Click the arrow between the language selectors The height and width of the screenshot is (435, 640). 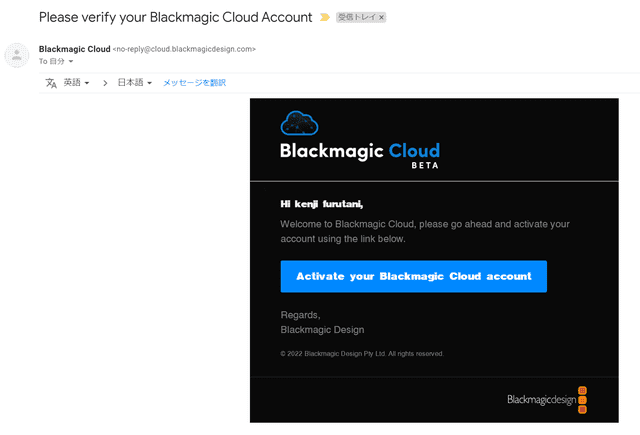tap(105, 83)
